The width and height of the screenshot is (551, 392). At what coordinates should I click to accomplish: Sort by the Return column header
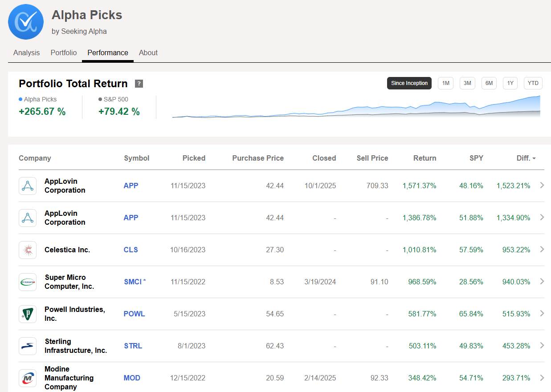tap(424, 158)
